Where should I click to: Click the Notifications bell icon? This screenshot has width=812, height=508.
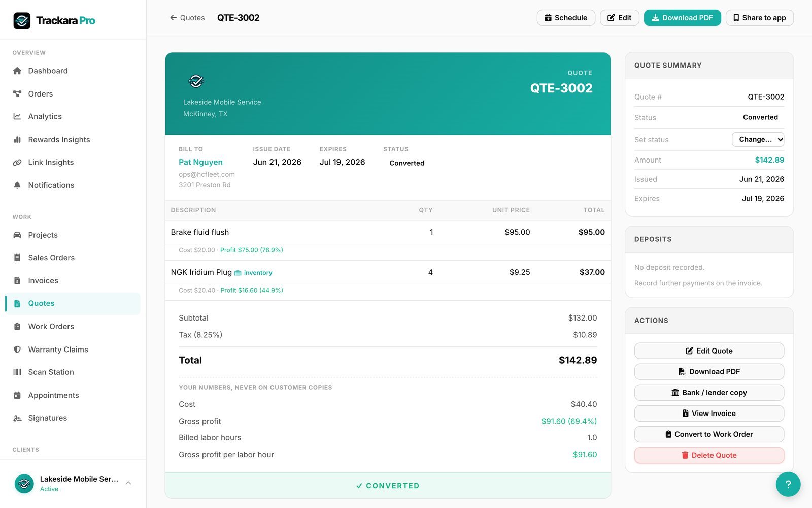click(17, 185)
